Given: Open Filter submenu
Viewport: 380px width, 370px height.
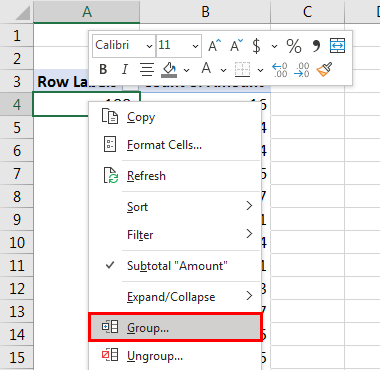Looking at the screenshot, I should pyautogui.click(x=175, y=235).
